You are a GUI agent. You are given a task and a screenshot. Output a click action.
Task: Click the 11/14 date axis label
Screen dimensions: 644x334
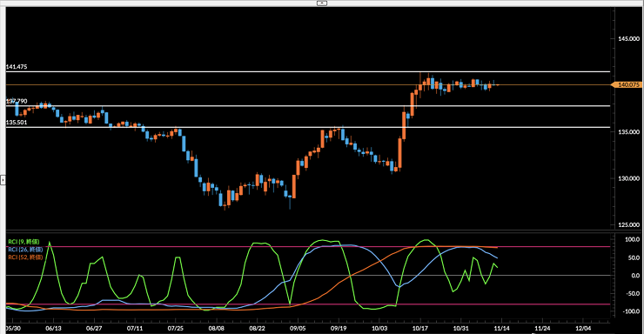coord(501,328)
